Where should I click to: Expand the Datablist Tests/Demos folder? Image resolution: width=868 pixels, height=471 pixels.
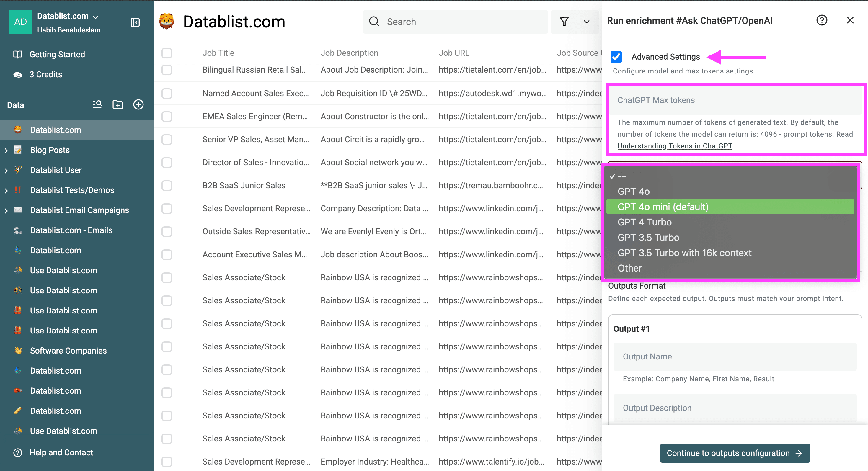pyautogui.click(x=6, y=190)
